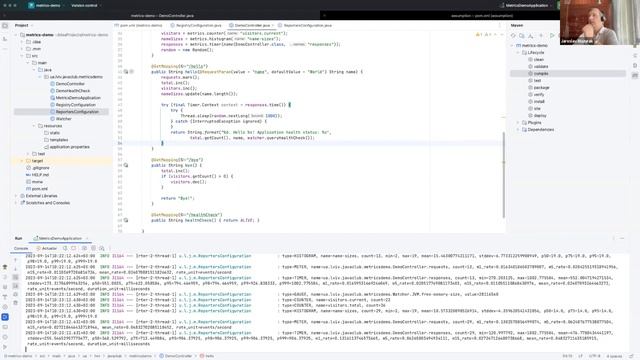
Task: Select HELP.md in project tree
Action: coord(40,175)
